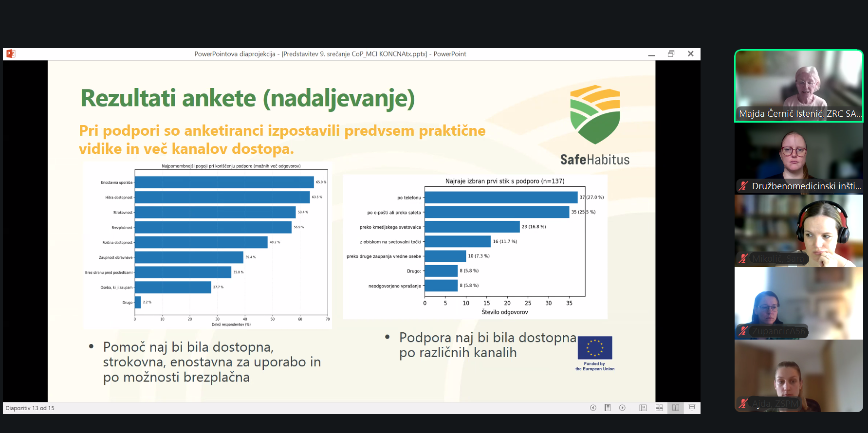Click the 'Delež respondentov (%)' axis label
Screen dimensions: 868x433
click(x=231, y=325)
